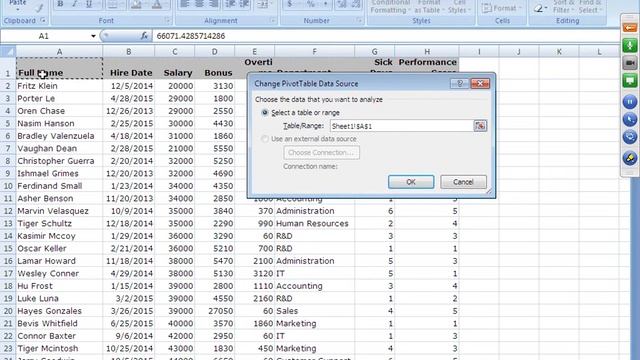Click the green screen share button
640x360 pixels.
coord(630,80)
